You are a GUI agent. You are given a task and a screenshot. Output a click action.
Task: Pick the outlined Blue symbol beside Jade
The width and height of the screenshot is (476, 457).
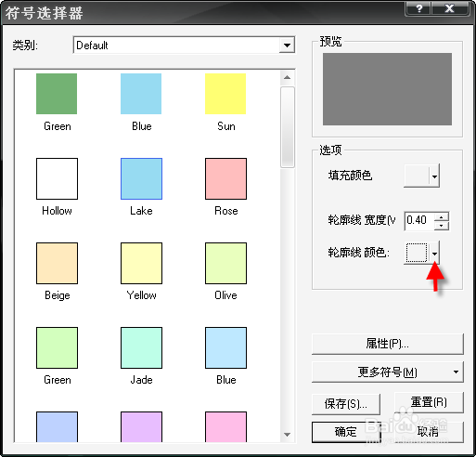[225, 347]
